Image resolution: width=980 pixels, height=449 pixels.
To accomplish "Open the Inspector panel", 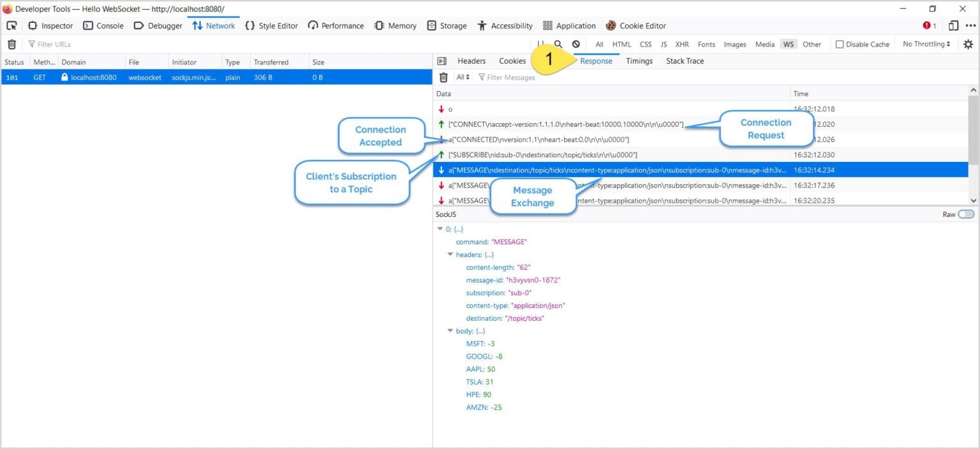I will (x=50, y=26).
